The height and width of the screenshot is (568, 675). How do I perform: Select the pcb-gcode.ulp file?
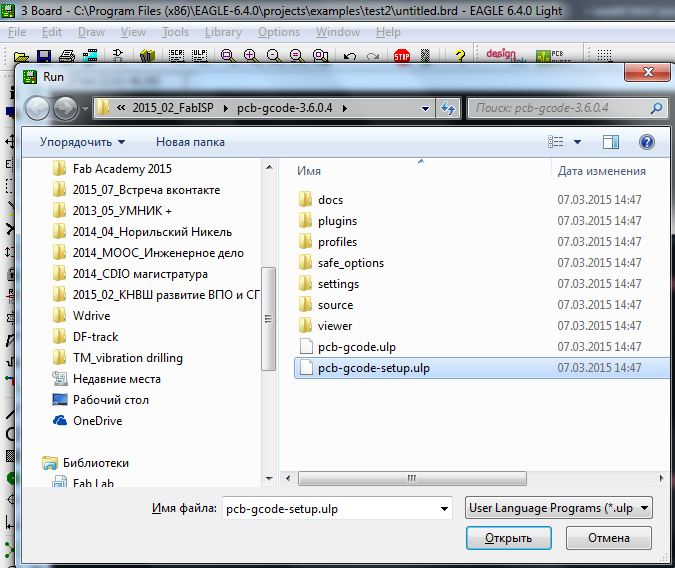tap(357, 347)
